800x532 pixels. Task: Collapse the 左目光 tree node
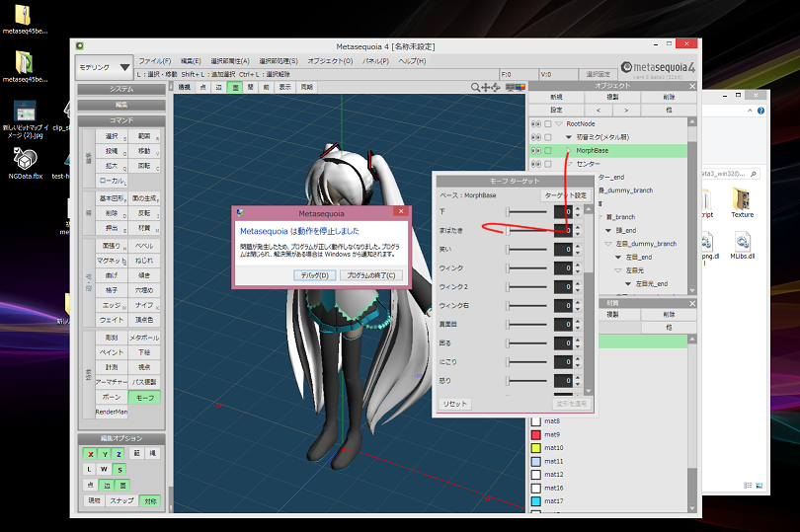point(618,270)
